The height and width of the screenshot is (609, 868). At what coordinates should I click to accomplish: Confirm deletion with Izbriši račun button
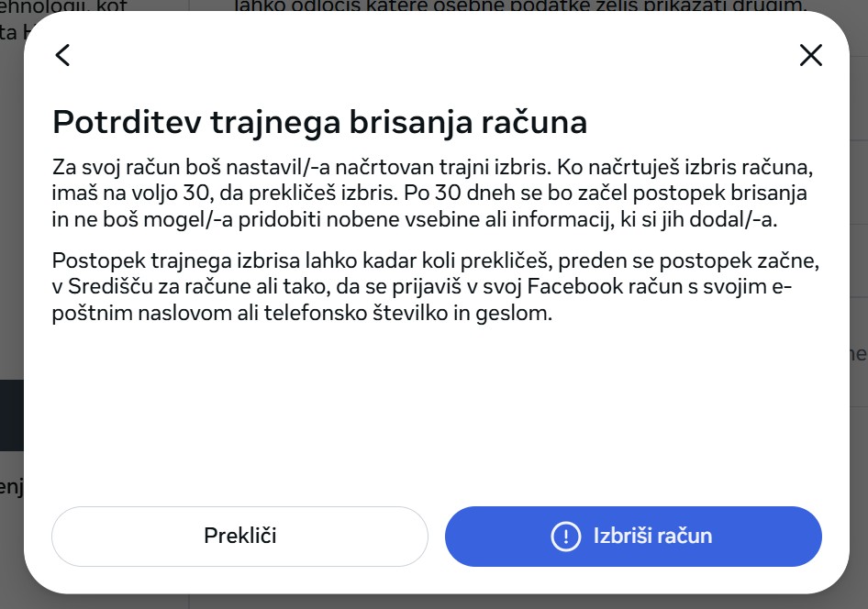[633, 536]
